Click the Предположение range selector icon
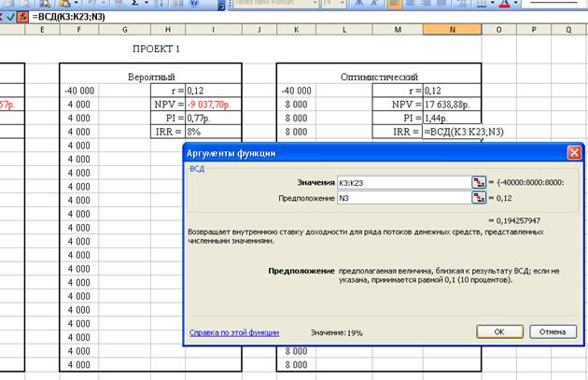 tap(479, 198)
